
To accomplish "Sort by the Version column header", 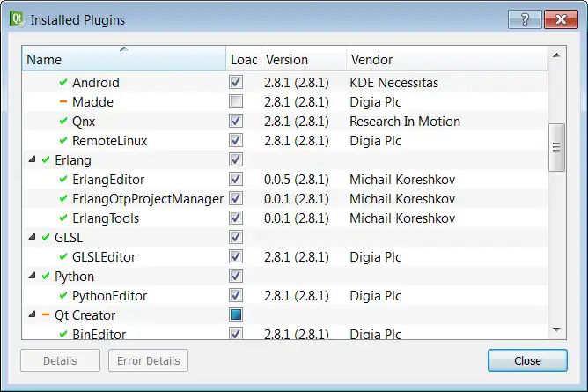I will tap(304, 59).
